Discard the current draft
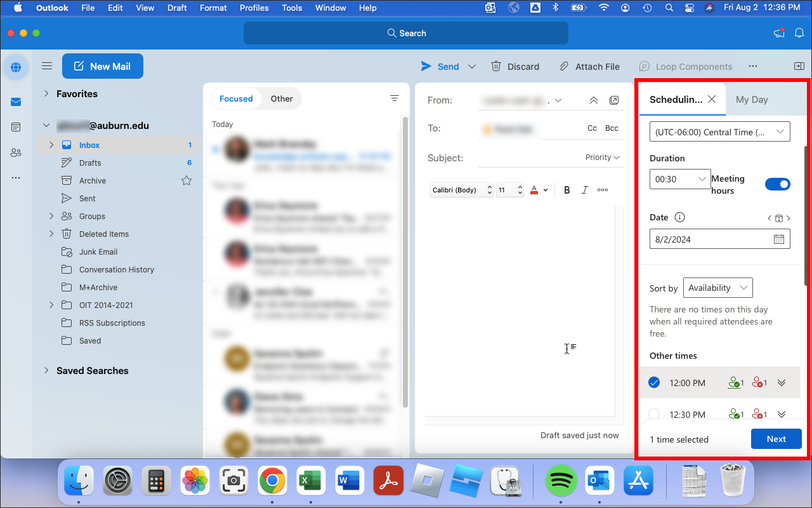The image size is (812, 508). [515, 66]
